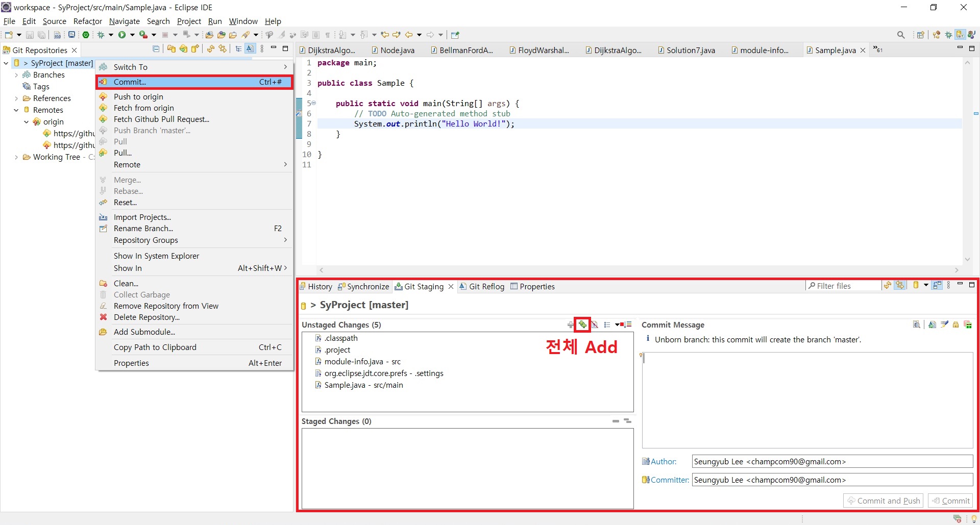Open hidden editor tabs list showing 61

[x=878, y=49]
